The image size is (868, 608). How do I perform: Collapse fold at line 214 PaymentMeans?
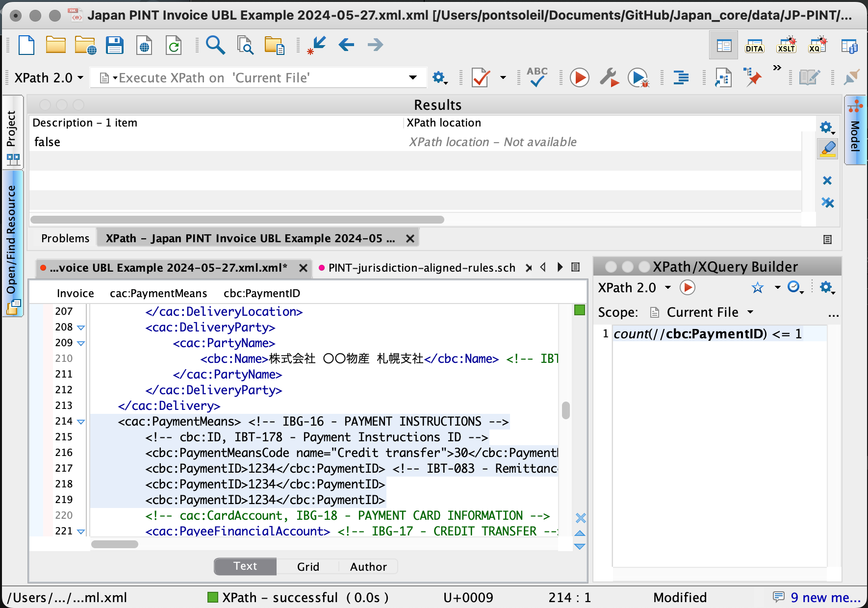tap(81, 422)
